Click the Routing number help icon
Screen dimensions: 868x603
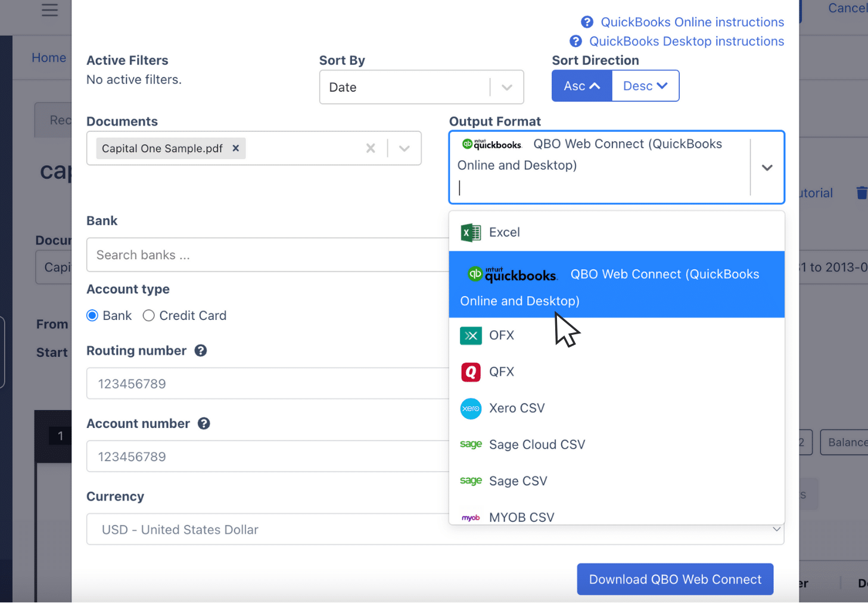tap(200, 351)
